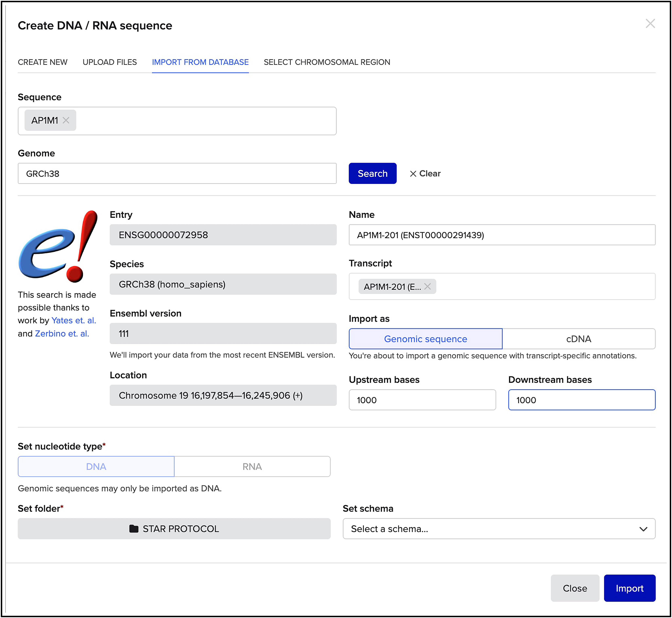The width and height of the screenshot is (672, 618).
Task: Remove the AP1M1 sequence tag
Action: coord(66,120)
